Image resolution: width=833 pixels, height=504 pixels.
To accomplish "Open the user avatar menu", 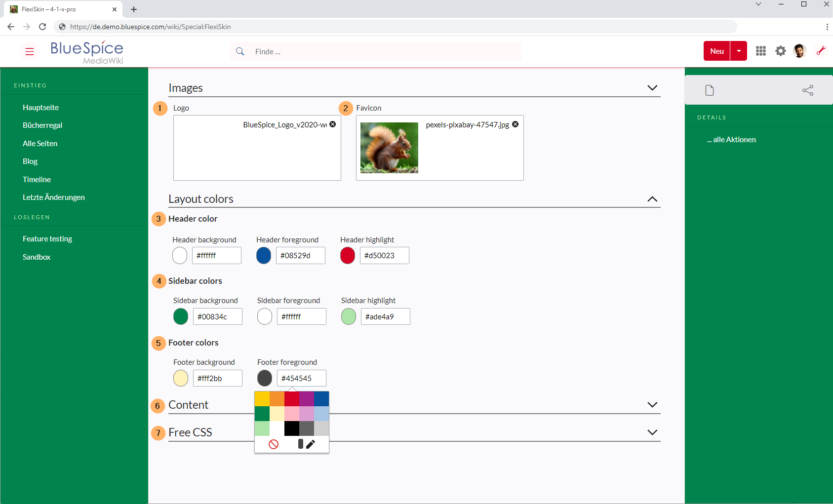I will 800,51.
